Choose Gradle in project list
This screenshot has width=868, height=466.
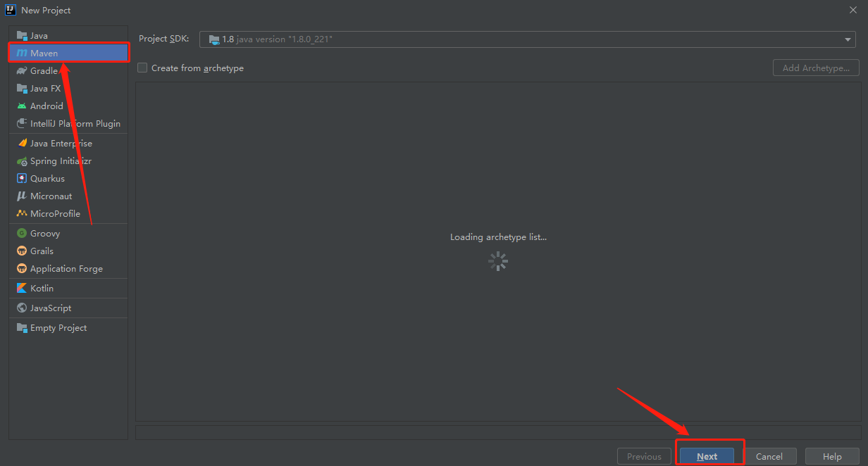[68, 70]
